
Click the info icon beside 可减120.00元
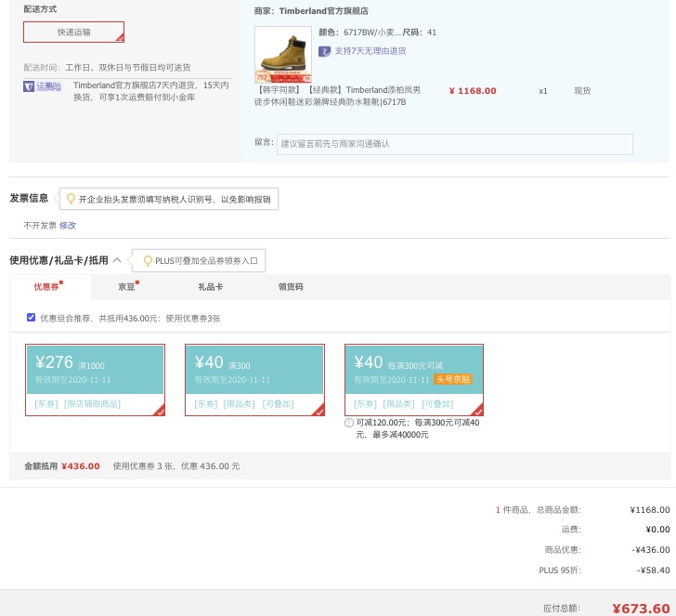(x=349, y=423)
